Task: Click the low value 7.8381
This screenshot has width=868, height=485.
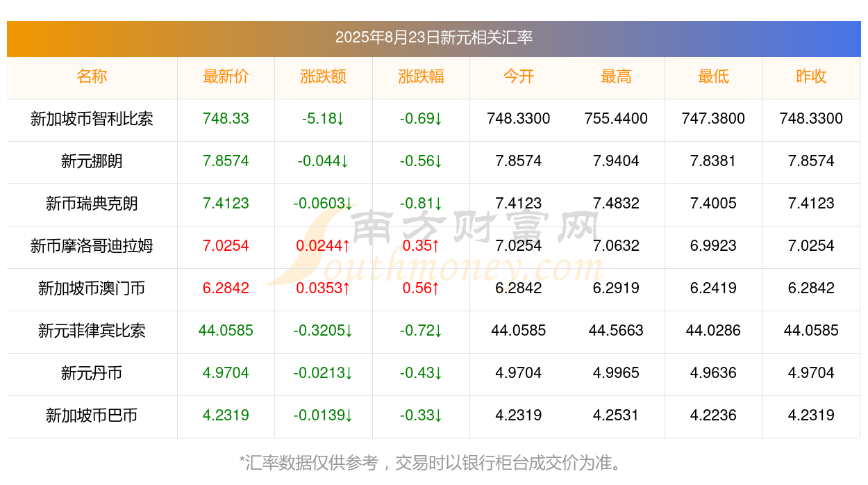Action: [714, 161]
